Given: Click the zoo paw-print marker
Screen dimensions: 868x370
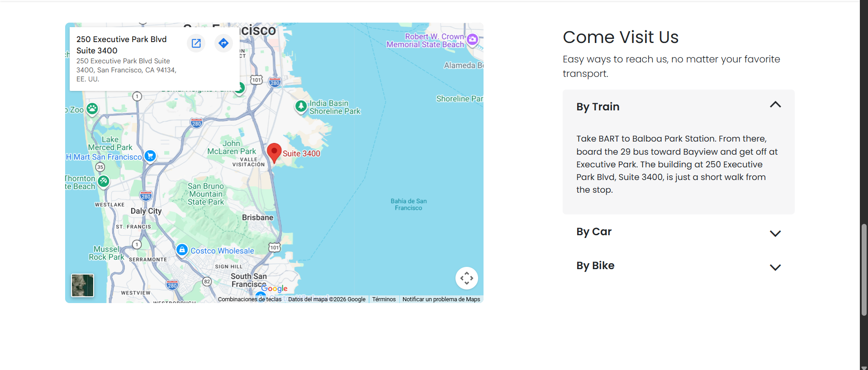Looking at the screenshot, I should pyautogui.click(x=92, y=109).
